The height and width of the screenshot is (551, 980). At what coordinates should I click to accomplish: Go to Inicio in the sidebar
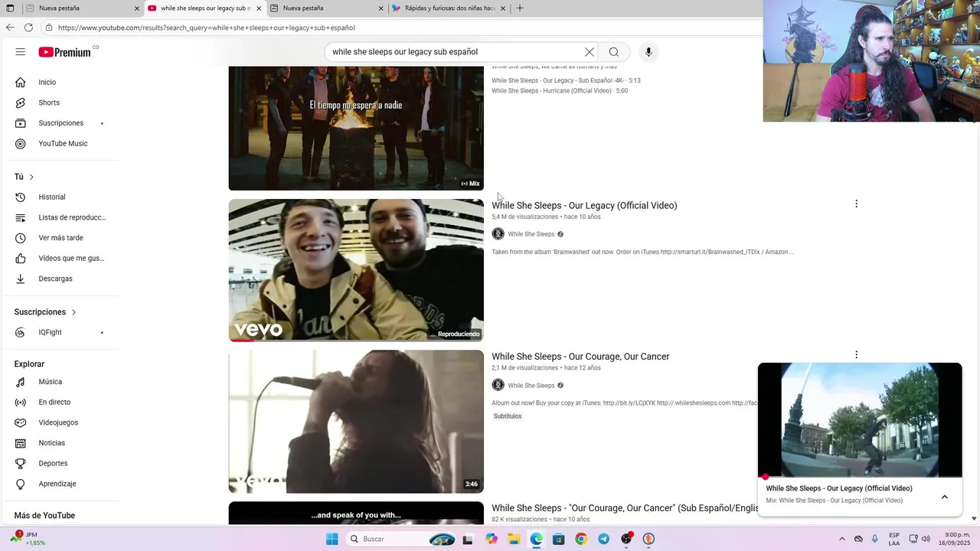coord(60,82)
